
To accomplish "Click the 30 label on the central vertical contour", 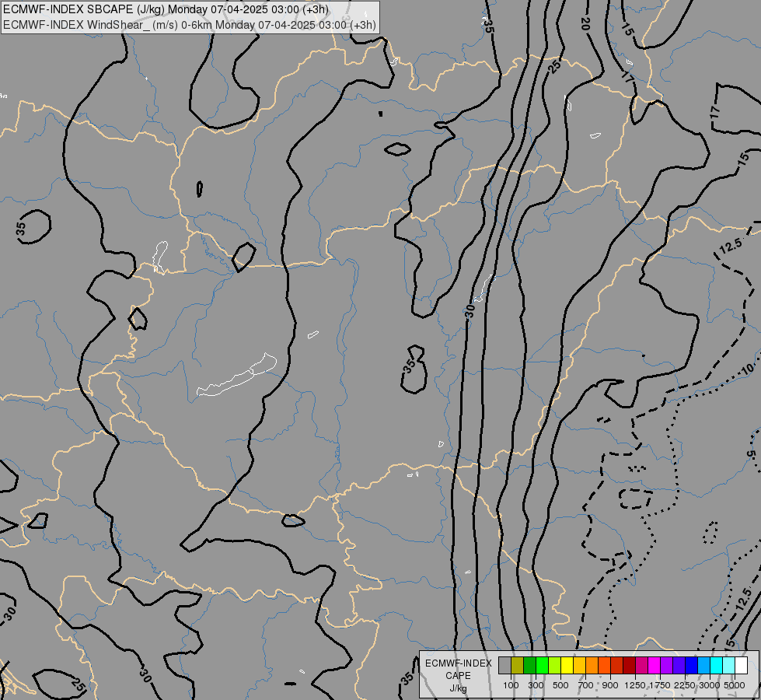I will 470,311.
